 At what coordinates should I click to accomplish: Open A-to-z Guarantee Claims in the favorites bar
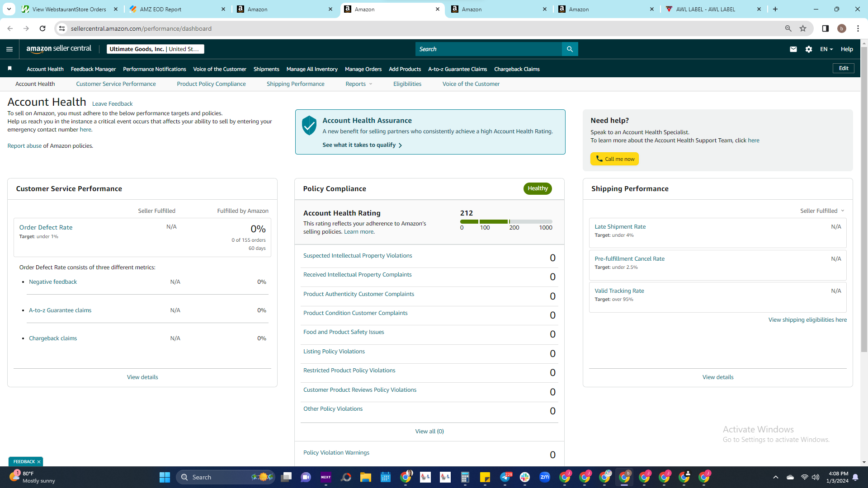pyautogui.click(x=458, y=69)
